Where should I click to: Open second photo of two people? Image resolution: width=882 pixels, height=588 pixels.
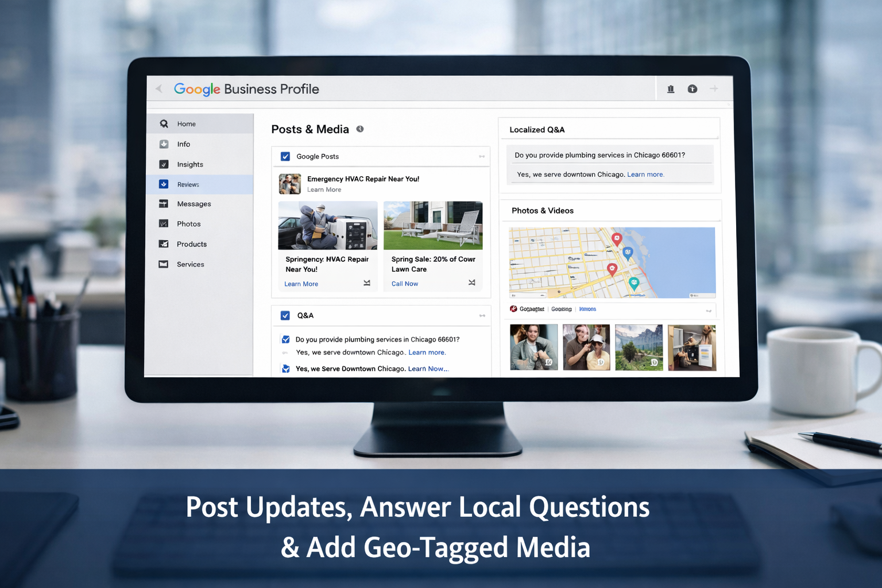point(586,347)
